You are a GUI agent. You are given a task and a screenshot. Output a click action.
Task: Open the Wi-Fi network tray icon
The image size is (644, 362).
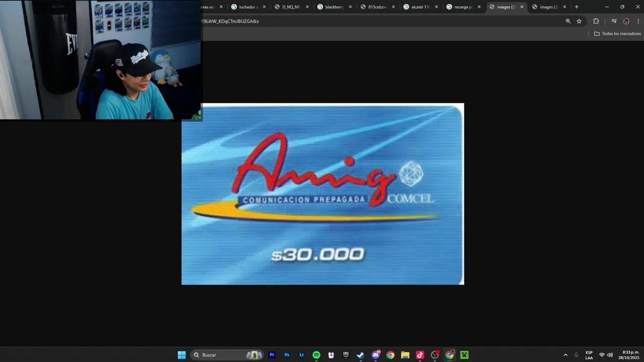[602, 355]
